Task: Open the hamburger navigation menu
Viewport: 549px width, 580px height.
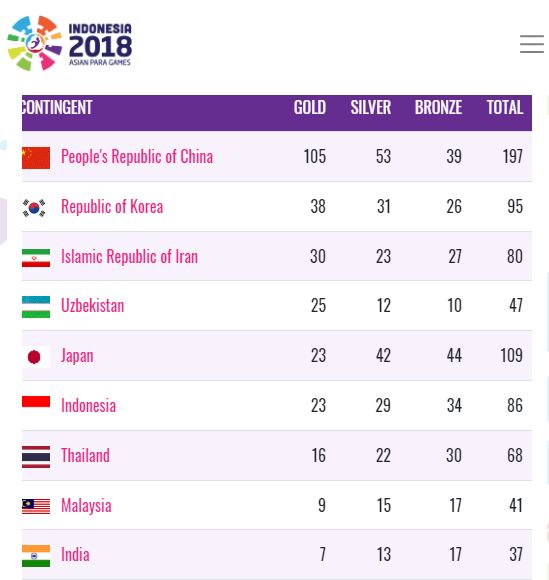Action: coord(532,44)
